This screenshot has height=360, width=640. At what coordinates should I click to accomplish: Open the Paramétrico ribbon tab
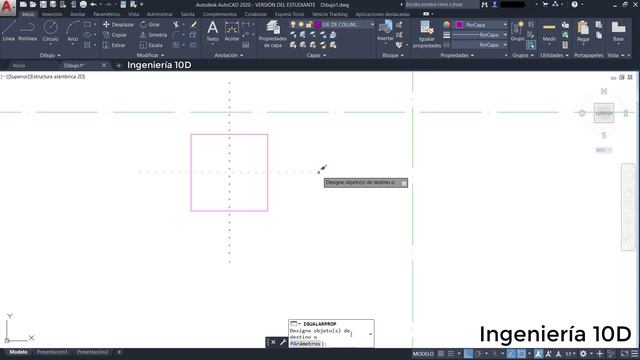(107, 14)
